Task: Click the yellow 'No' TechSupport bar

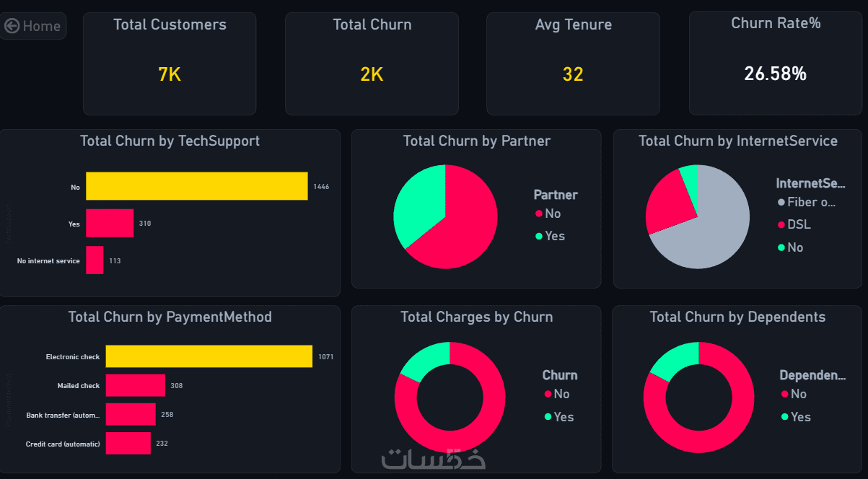Action: tap(196, 186)
